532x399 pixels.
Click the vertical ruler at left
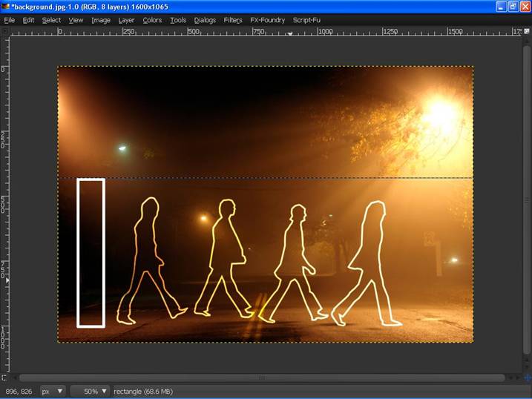pos(4,203)
